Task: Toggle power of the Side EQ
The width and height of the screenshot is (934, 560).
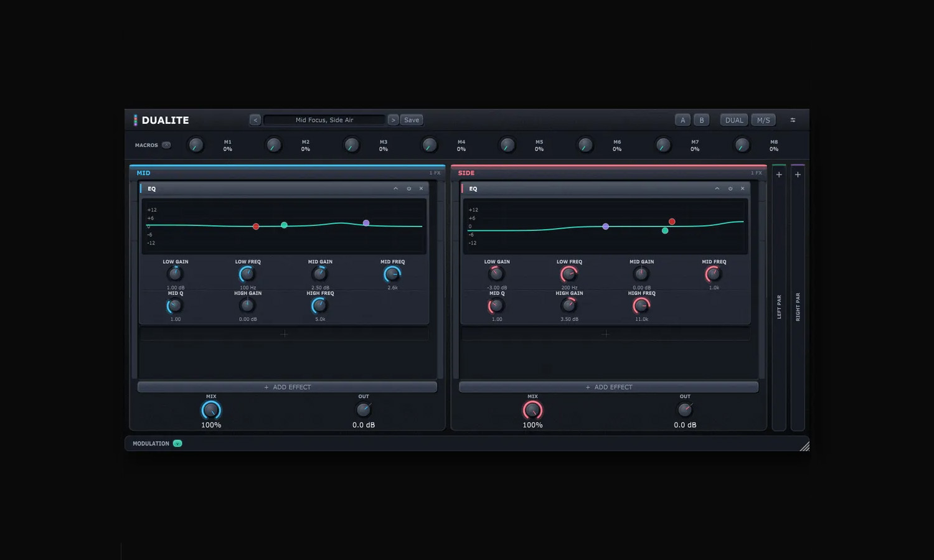Action: [730, 189]
